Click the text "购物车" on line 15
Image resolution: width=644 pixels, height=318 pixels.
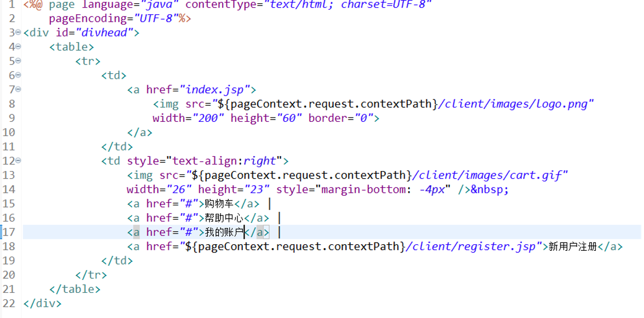coord(219,204)
